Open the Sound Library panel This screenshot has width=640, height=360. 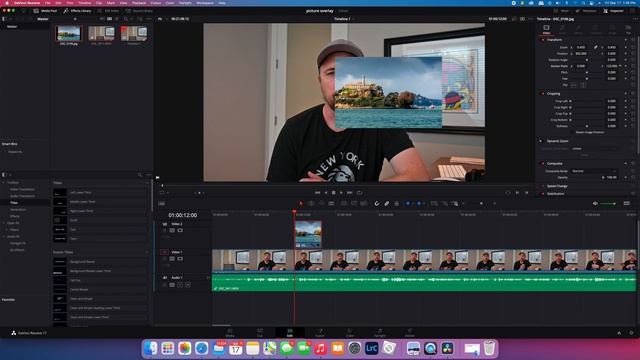(139, 11)
